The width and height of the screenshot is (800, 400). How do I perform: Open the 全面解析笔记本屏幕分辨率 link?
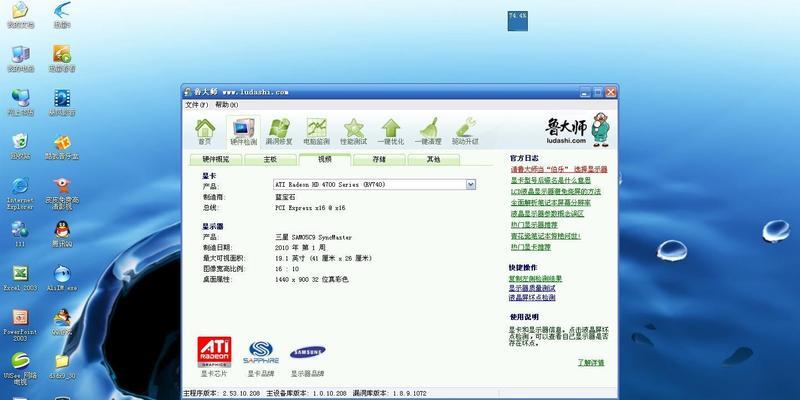[x=551, y=203]
